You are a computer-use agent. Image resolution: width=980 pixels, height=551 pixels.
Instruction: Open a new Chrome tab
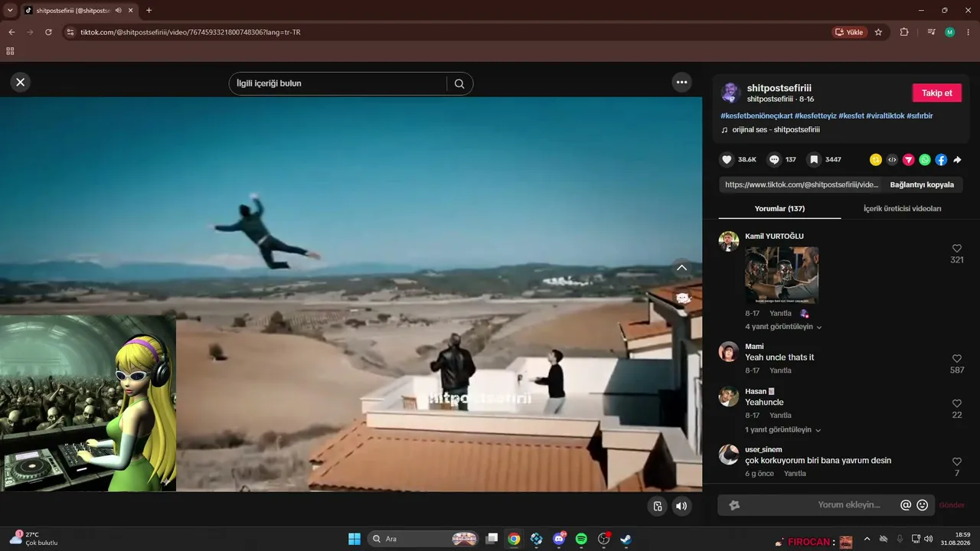(149, 11)
